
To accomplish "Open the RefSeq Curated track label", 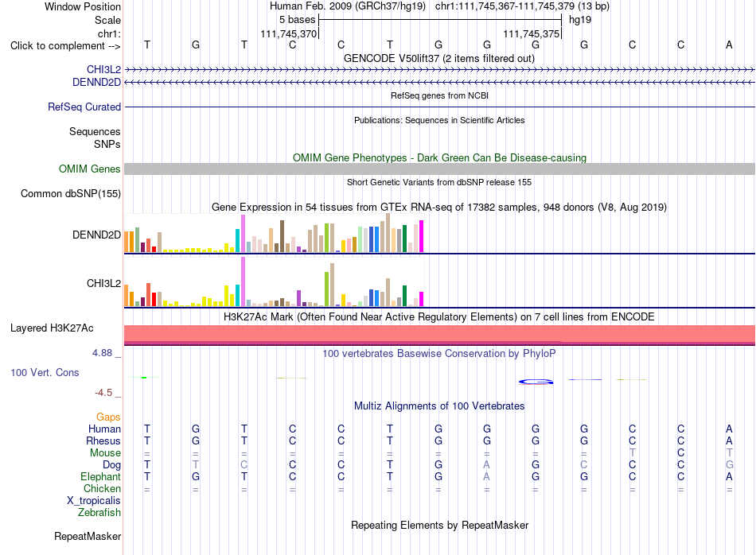I will pos(84,107).
